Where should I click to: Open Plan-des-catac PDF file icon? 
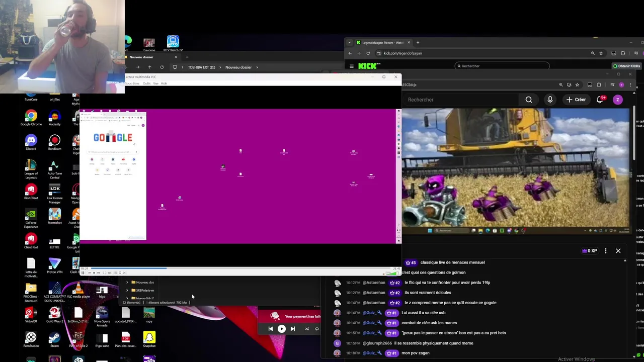tap(125, 340)
